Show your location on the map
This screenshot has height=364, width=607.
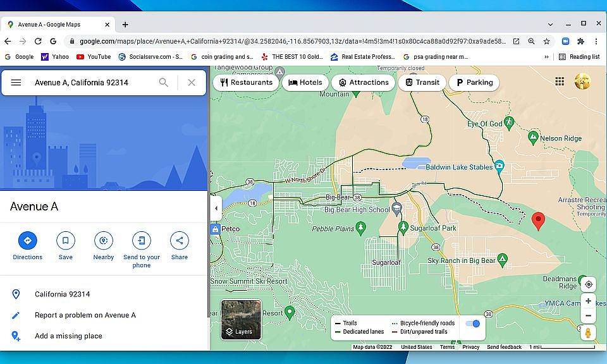pyautogui.click(x=589, y=284)
